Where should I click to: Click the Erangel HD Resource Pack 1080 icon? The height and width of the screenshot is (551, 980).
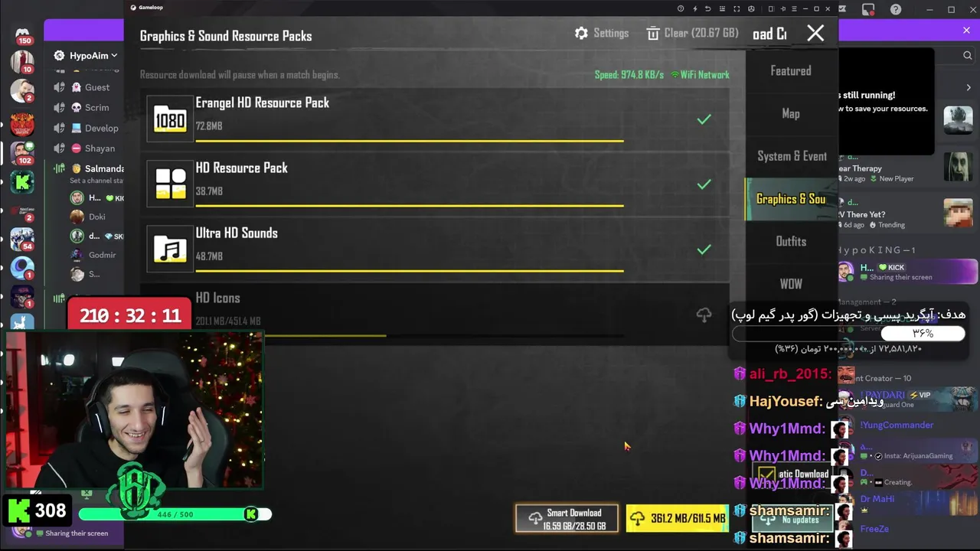coord(170,119)
